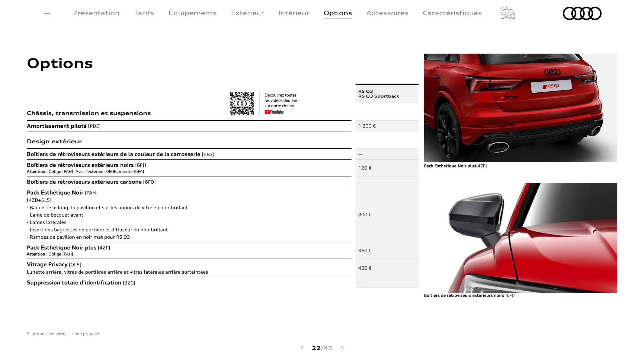
Task: Click the Options page title
Action: tap(60, 63)
